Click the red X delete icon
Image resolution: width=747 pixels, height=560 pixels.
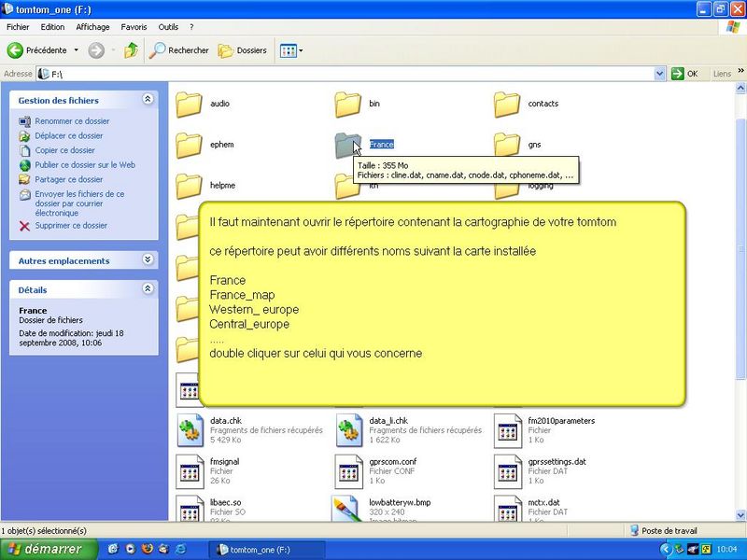[25, 226]
